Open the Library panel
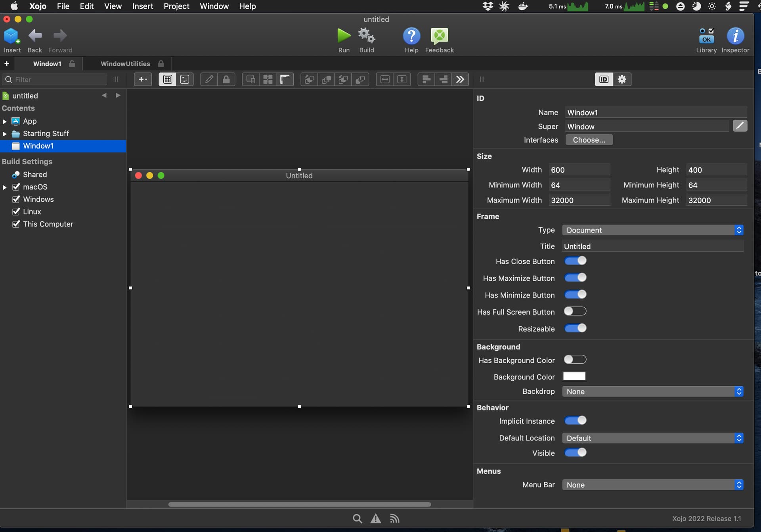Viewport: 761px width, 532px height. tap(706, 36)
